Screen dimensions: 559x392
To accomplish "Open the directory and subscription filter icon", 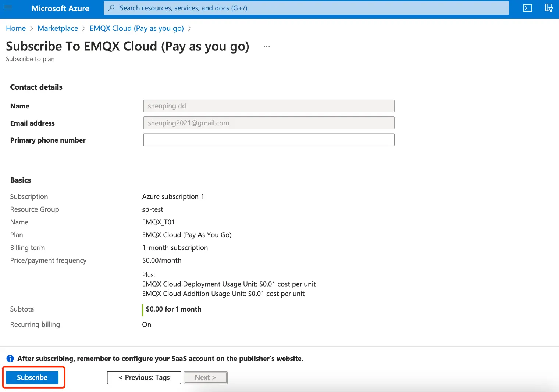I will pos(549,8).
